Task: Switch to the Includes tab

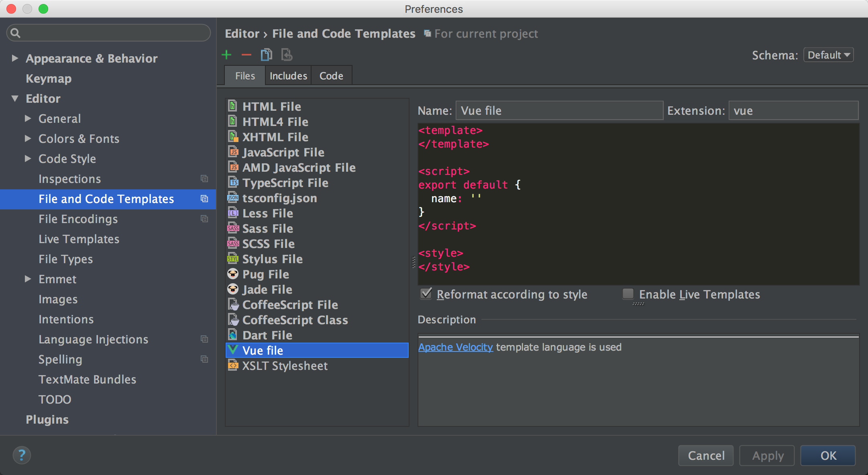Action: 288,76
